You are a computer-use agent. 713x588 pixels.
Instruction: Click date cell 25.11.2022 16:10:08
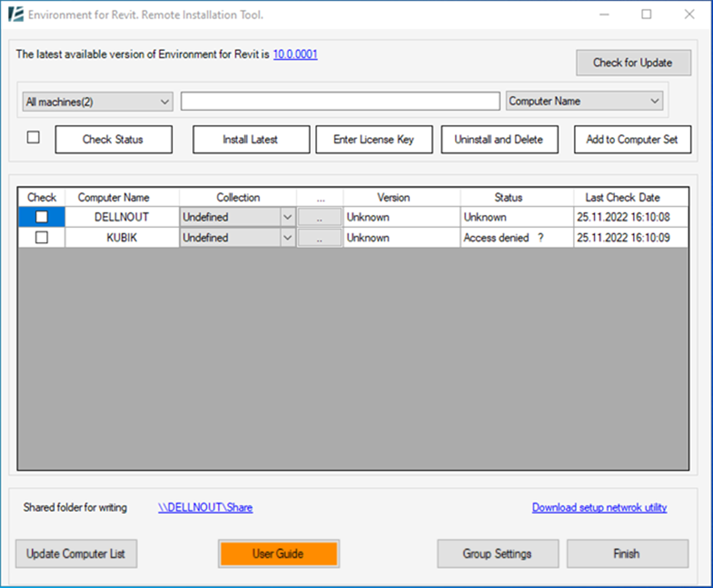[631, 217]
